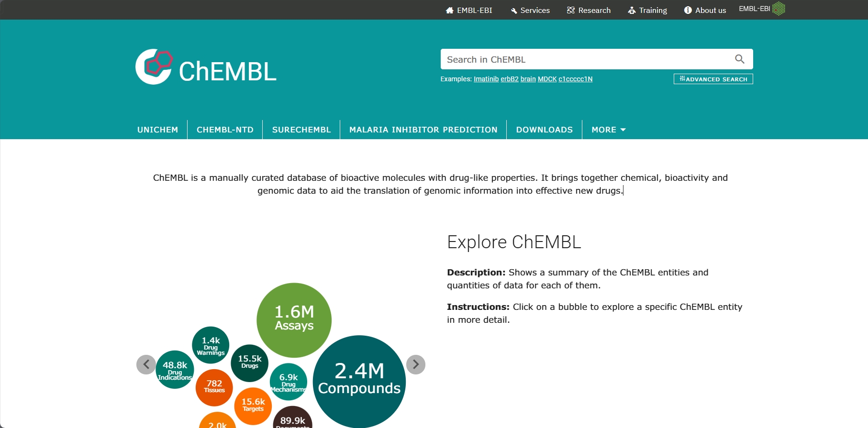The image size is (868, 428).
Task: Click the Explore ChEMBL heading
Action: (514, 242)
